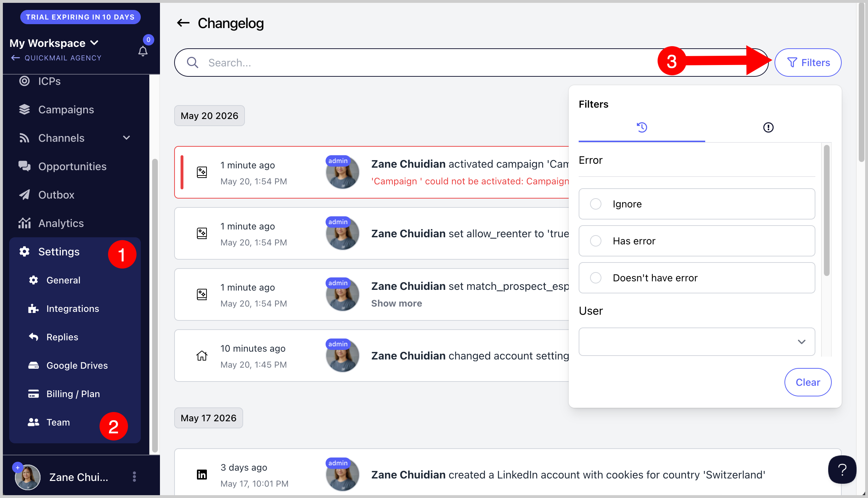Open Billing / Plan settings
This screenshot has height=498, width=868.
[73, 394]
